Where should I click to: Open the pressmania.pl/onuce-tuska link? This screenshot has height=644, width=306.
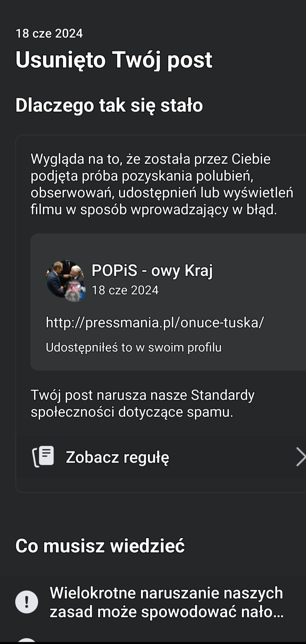(155, 322)
